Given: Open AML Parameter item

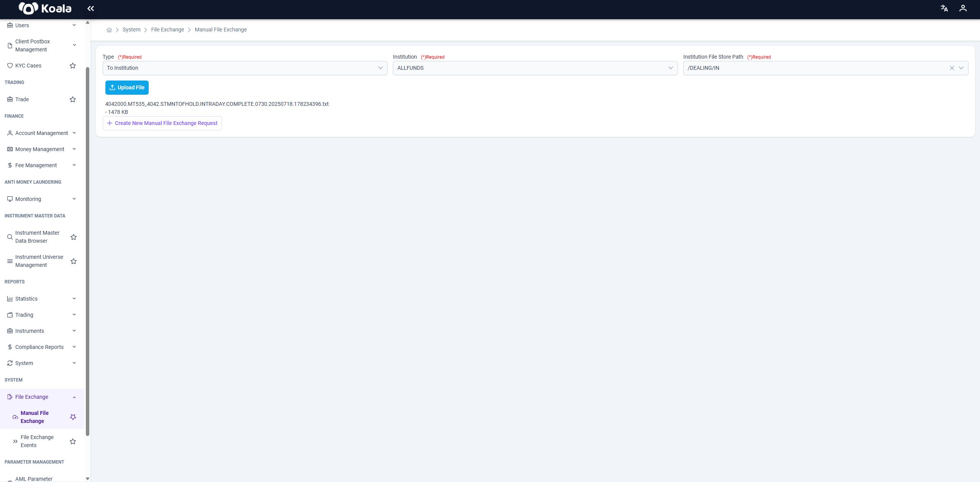Looking at the screenshot, I should coord(34,479).
